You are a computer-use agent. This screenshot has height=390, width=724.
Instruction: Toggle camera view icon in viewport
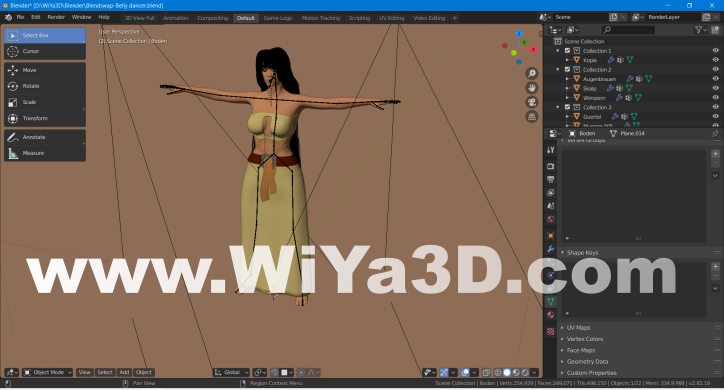click(x=532, y=102)
